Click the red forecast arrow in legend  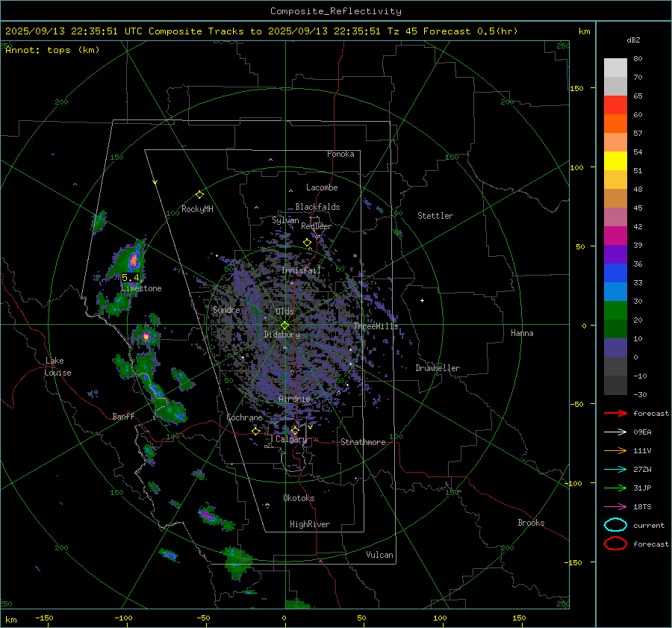(615, 413)
